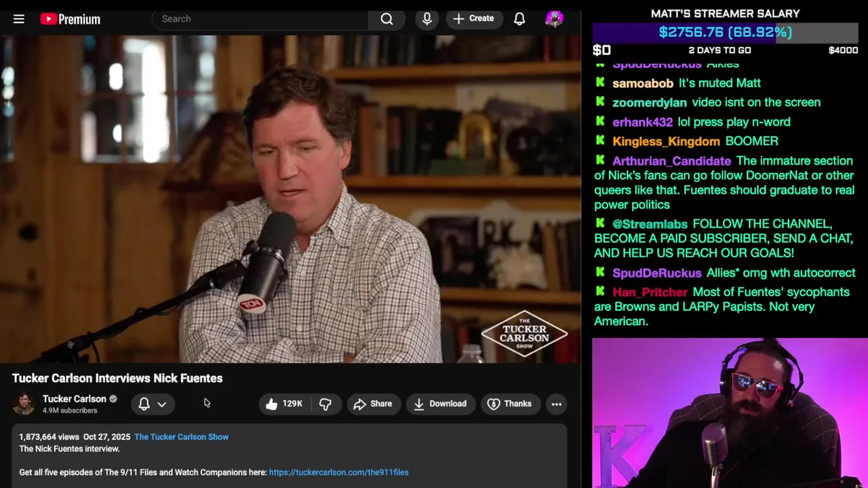Submit search with magnifier button

pyautogui.click(x=387, y=19)
